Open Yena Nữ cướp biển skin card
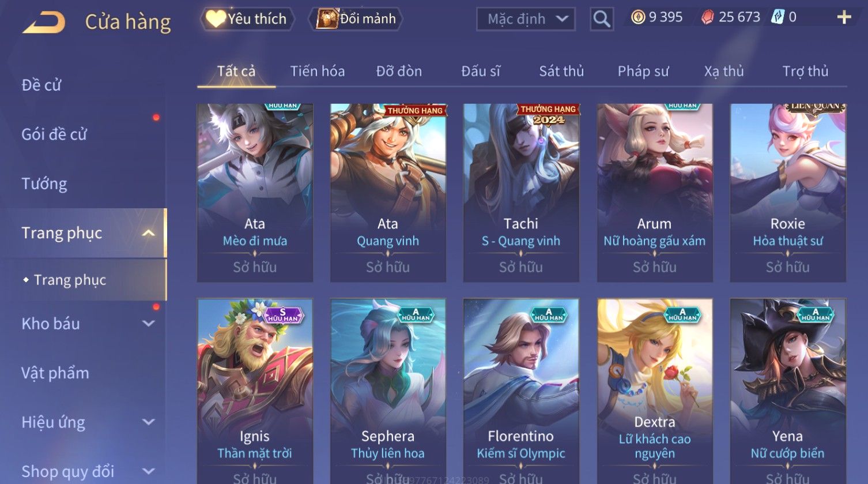The height and width of the screenshot is (484, 868). pyautogui.click(x=788, y=391)
